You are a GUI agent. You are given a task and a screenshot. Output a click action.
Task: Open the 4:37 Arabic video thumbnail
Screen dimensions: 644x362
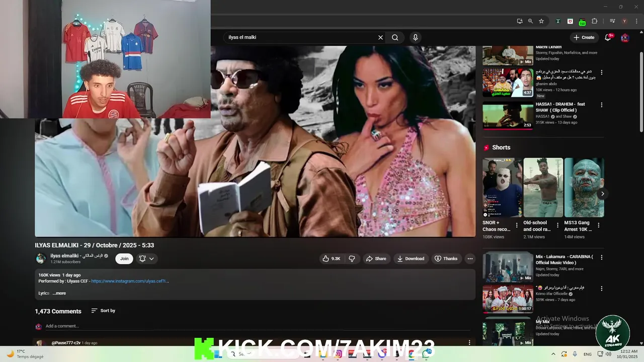508,82
